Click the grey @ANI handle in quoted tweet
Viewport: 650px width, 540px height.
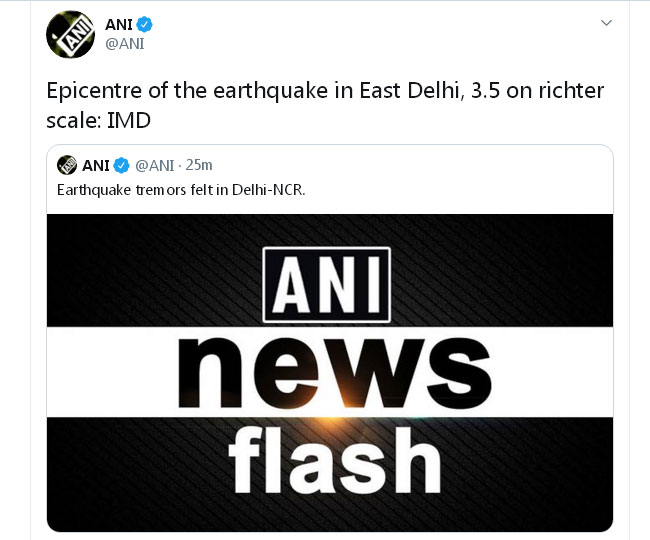pyautogui.click(x=156, y=165)
